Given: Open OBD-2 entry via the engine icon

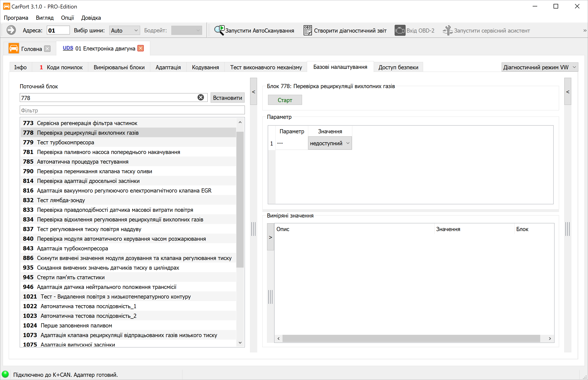Looking at the screenshot, I should (400, 30).
